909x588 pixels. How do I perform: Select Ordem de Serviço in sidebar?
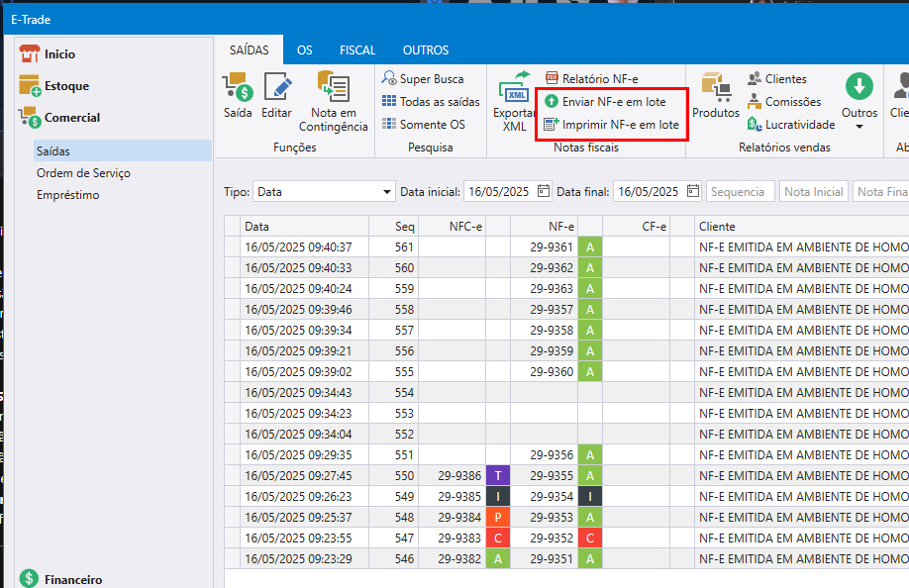(83, 172)
